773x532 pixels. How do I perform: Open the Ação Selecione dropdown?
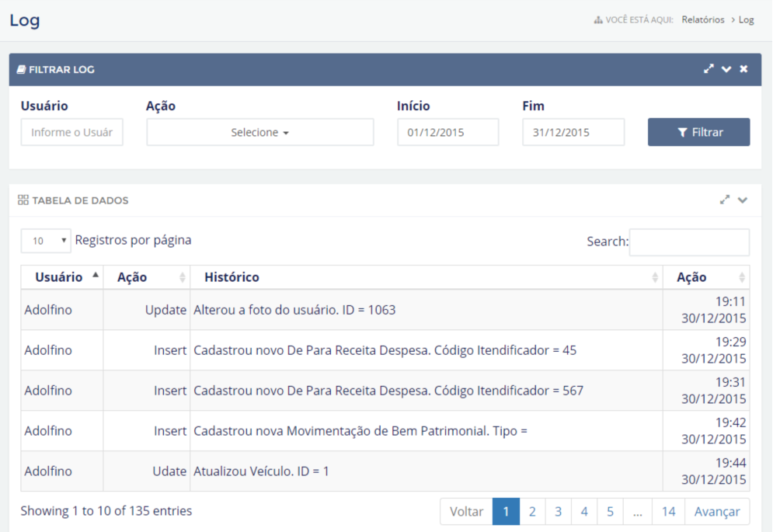coord(259,132)
